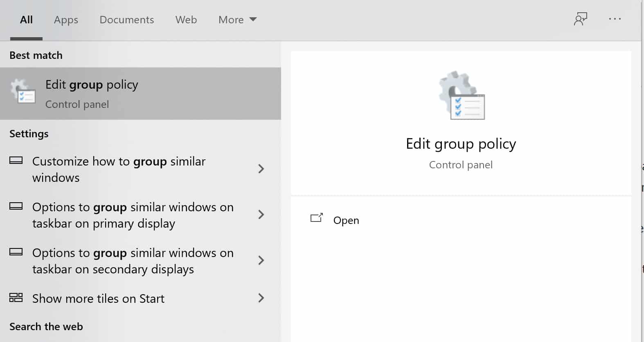Click the feedback person icon in header
Screen dimensions: 644x342
[x=580, y=19]
